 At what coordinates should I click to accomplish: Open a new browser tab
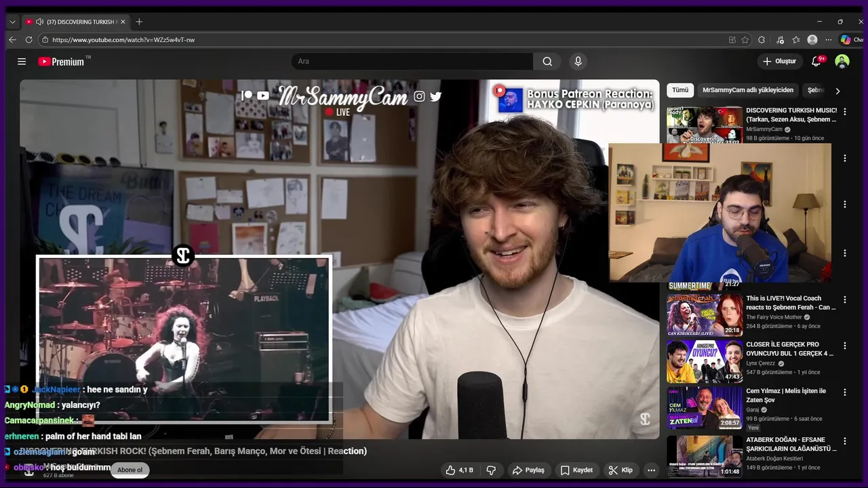pos(139,22)
